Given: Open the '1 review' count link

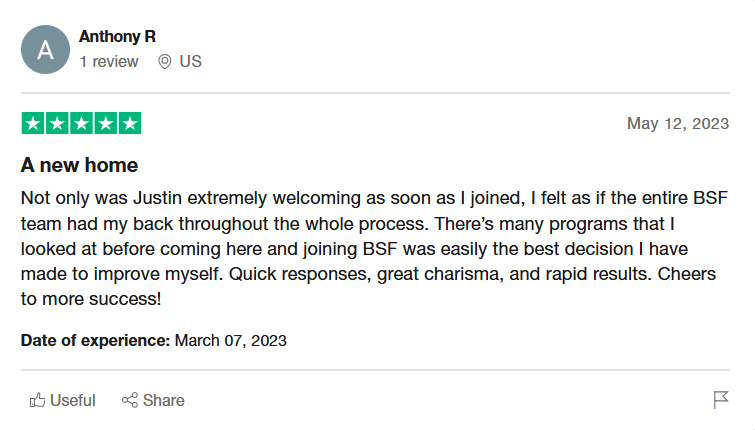Looking at the screenshot, I should (109, 62).
